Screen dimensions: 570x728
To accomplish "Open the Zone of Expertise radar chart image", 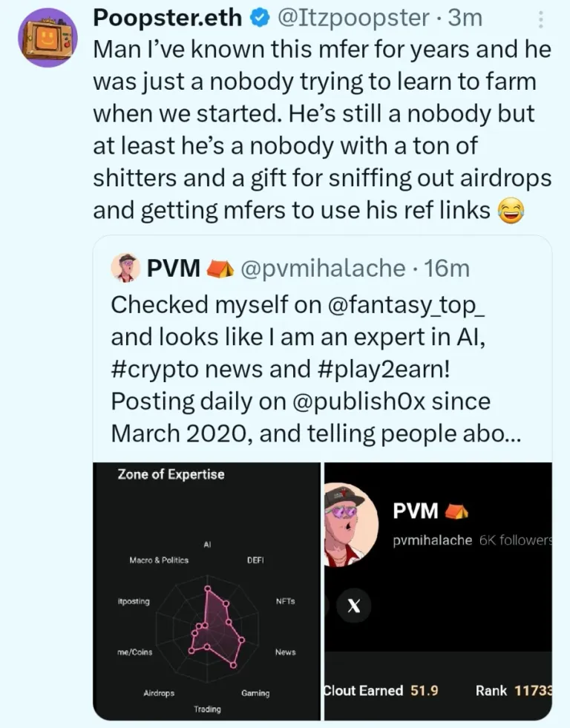I will (206, 591).
